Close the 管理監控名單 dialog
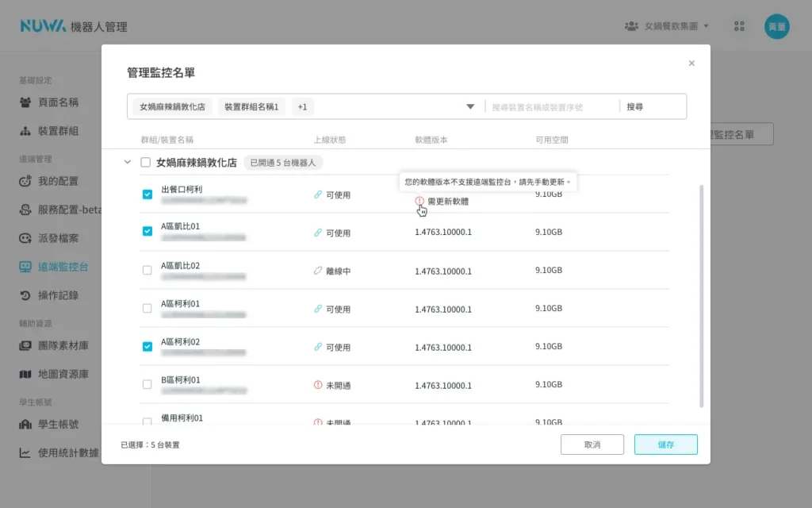The image size is (812, 508). coord(691,63)
